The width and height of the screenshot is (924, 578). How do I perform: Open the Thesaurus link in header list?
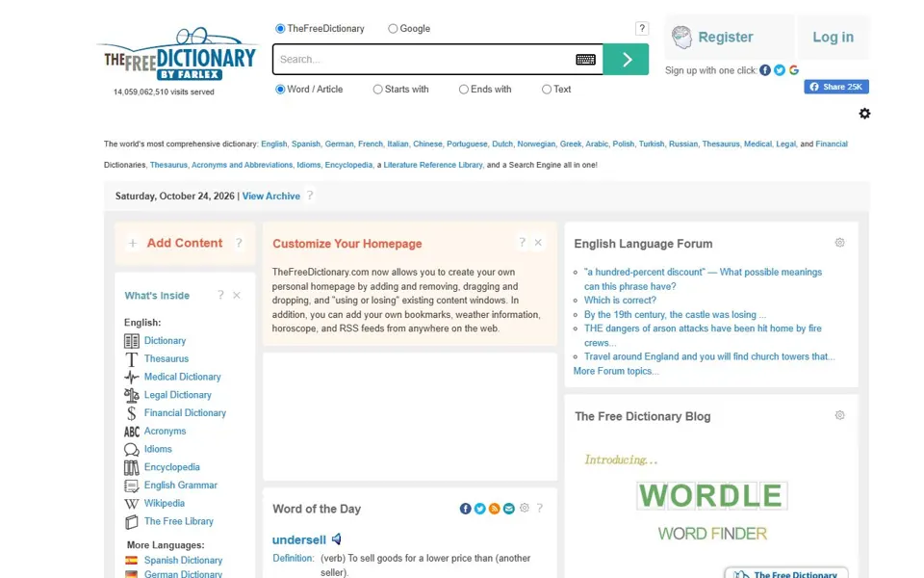click(721, 144)
